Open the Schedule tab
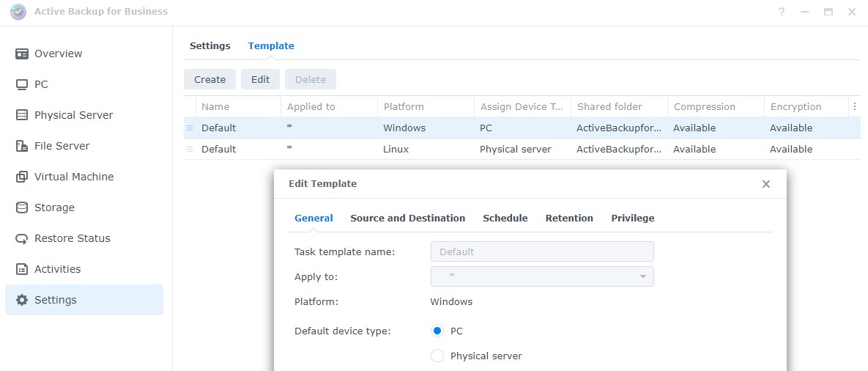The image size is (868, 371). pos(505,218)
